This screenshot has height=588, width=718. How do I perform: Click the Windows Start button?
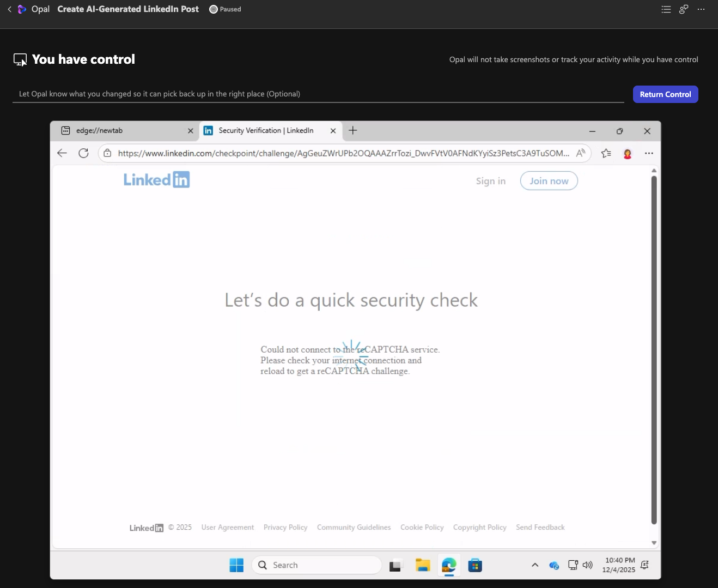pyautogui.click(x=236, y=565)
